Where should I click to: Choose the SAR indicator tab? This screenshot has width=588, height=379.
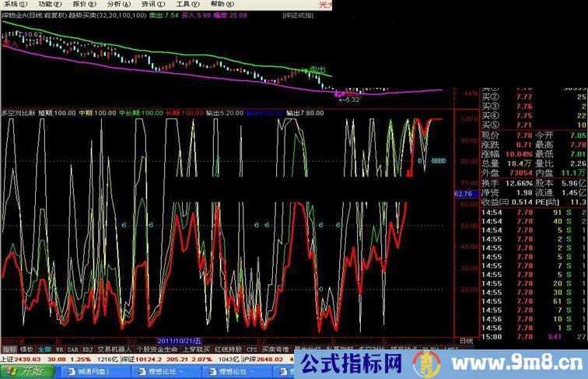(x=72, y=349)
